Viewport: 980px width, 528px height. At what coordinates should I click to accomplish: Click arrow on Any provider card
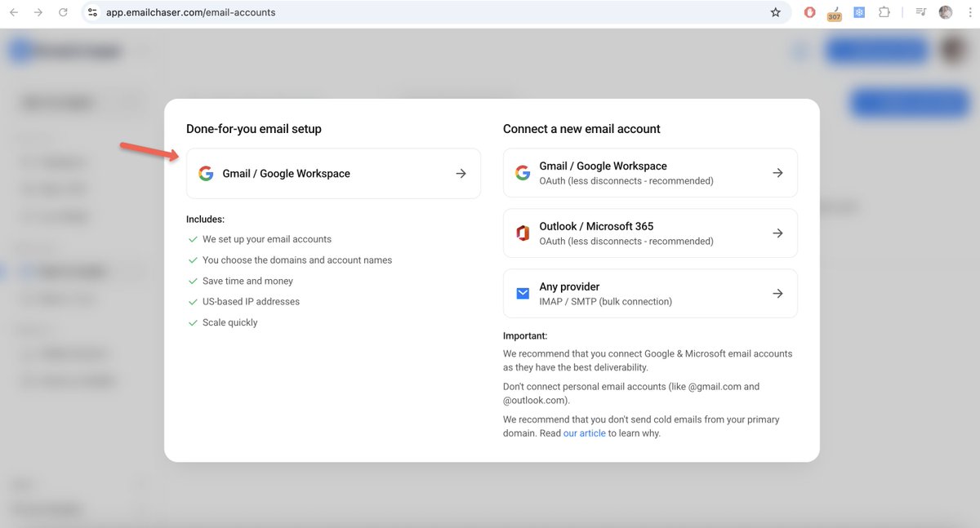click(x=778, y=294)
